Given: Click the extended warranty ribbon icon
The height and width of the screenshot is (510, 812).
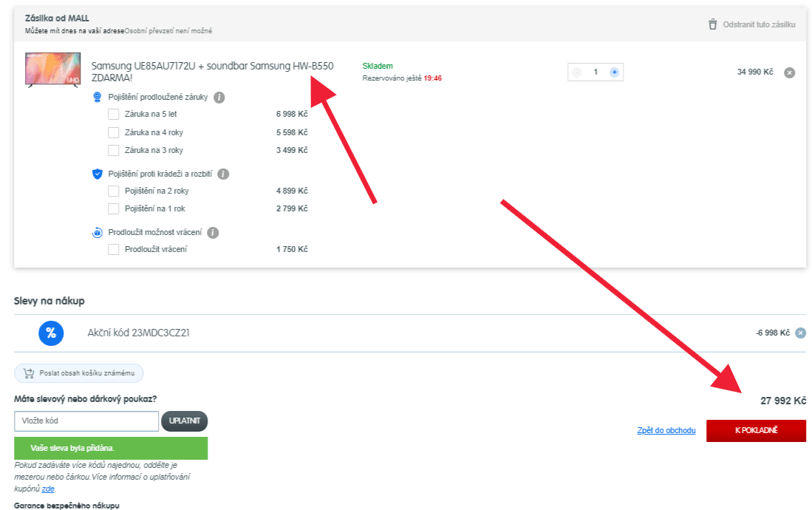Looking at the screenshot, I should [97, 97].
